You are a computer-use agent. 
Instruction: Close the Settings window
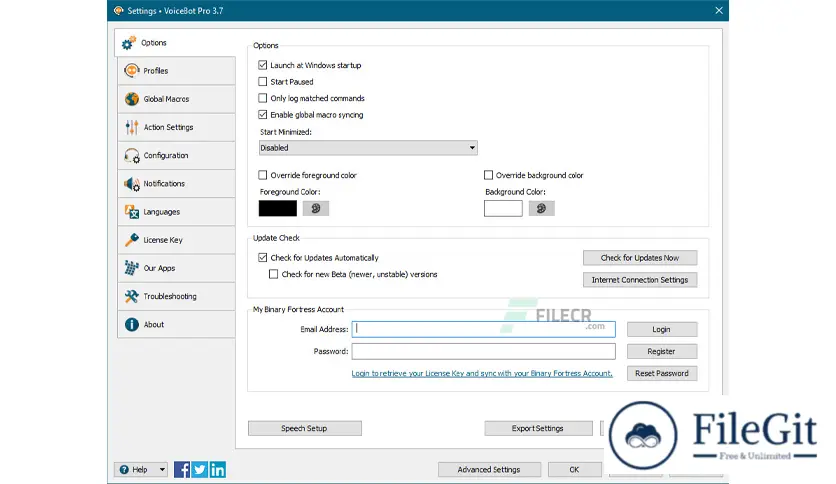(x=719, y=11)
